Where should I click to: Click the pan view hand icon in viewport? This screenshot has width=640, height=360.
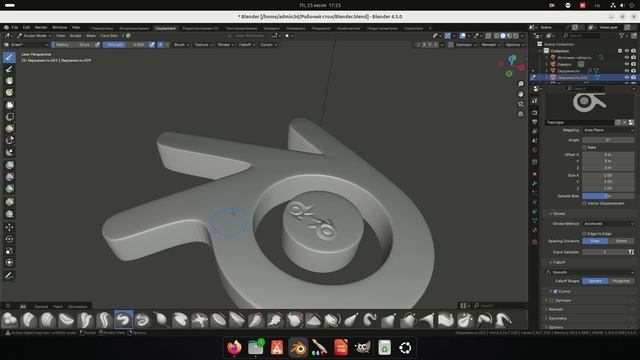[x=520, y=94]
